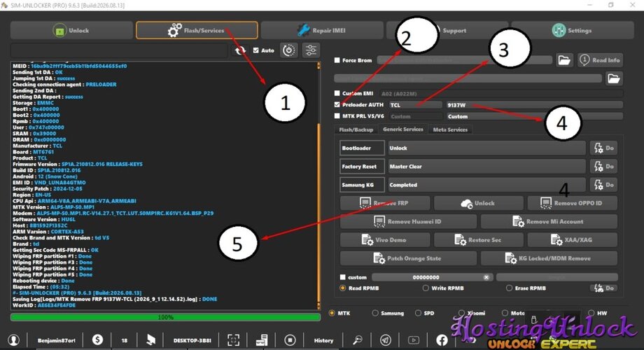Open the Factory Reset Master Clear dropdown
This screenshot has height=350, width=644.
(x=486, y=167)
